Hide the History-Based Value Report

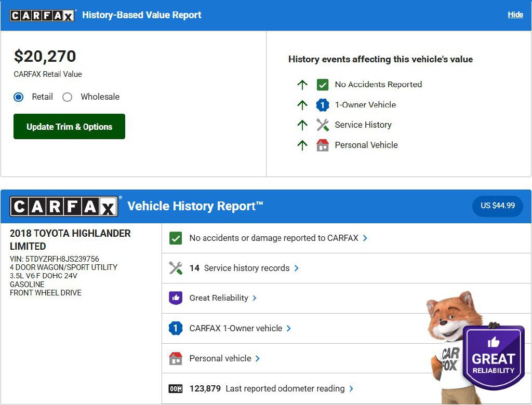(x=515, y=15)
